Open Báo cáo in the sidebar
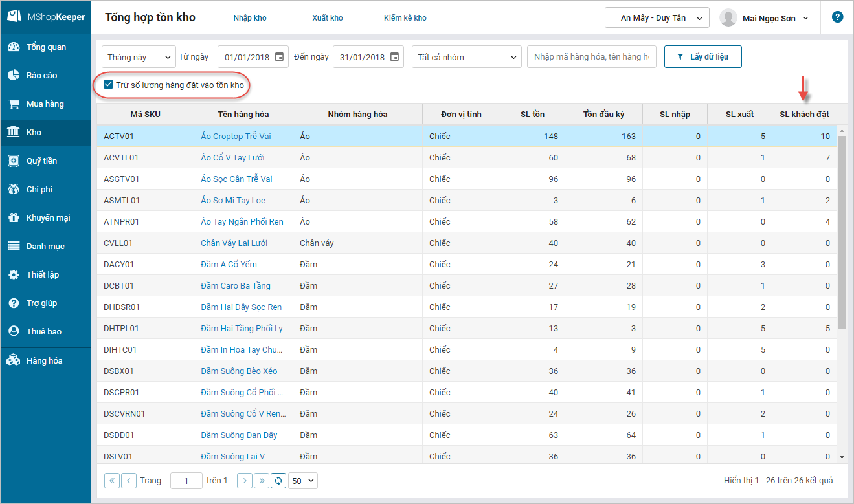 [41, 75]
